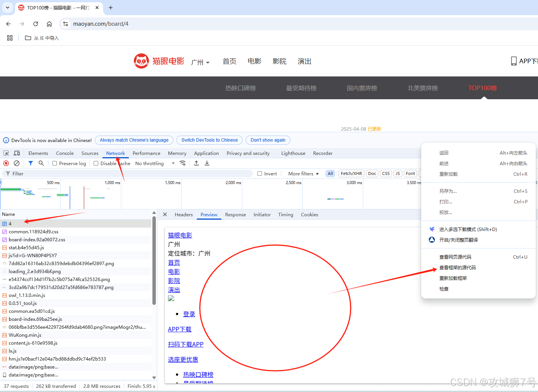Open network search magnifier icon
The image size is (538, 392).
pos(41,163)
